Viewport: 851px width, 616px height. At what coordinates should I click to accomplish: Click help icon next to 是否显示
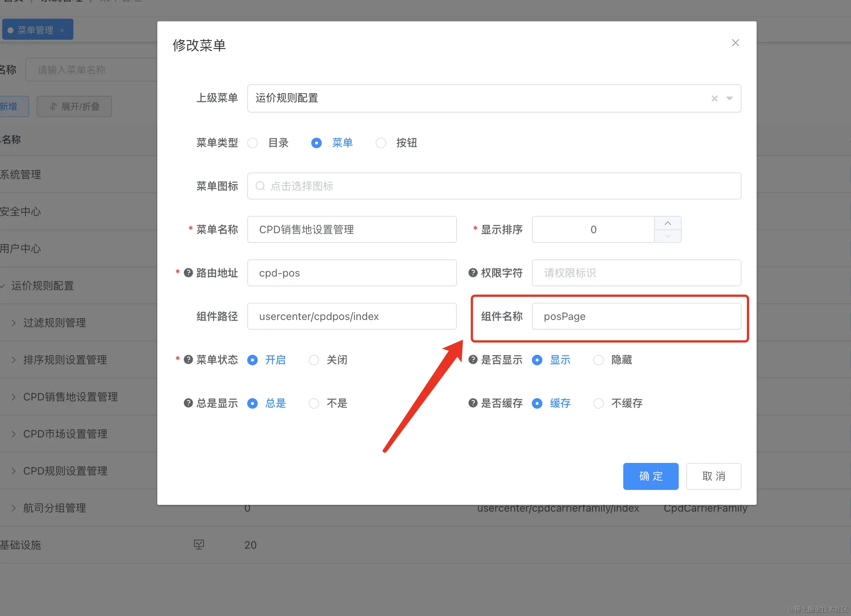[x=473, y=360]
